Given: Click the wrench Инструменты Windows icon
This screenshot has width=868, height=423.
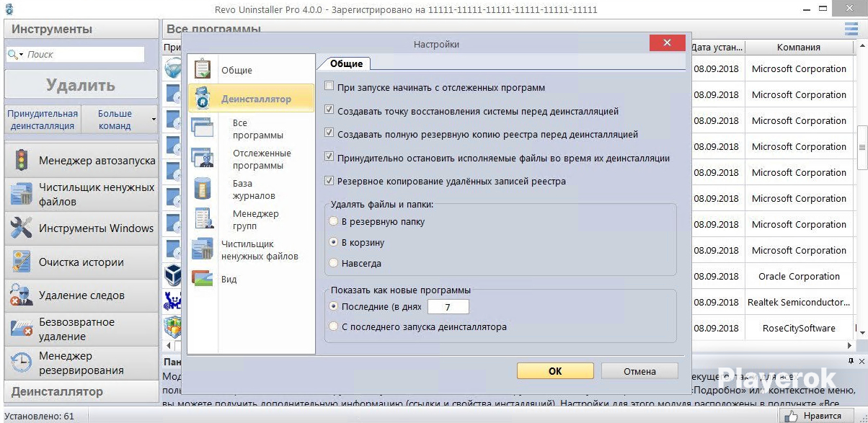Looking at the screenshot, I should (x=21, y=228).
